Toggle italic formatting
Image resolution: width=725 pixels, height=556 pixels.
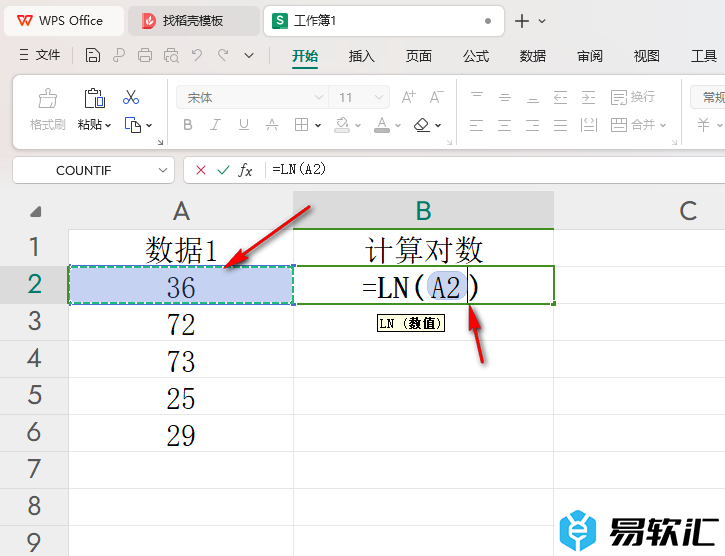tap(215, 125)
